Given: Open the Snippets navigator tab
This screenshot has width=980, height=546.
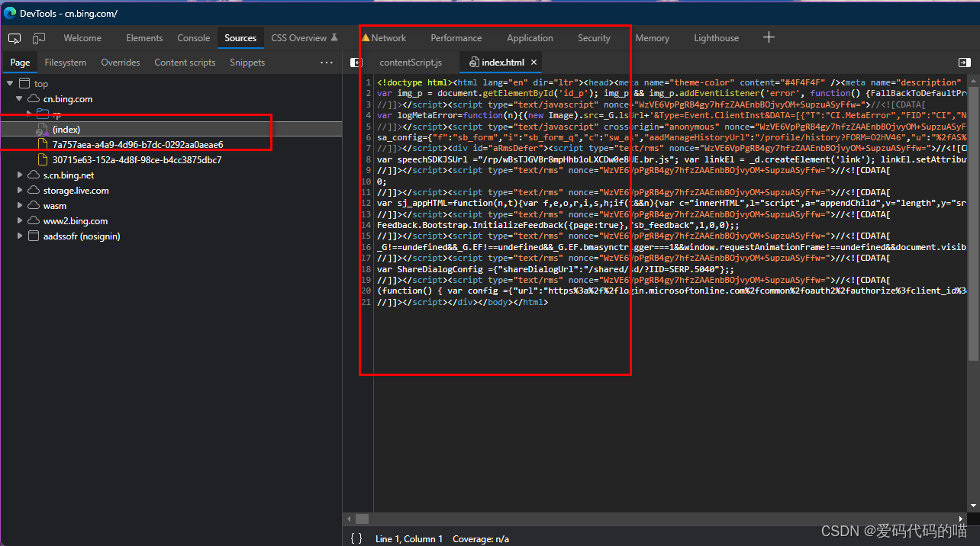Looking at the screenshot, I should (247, 63).
